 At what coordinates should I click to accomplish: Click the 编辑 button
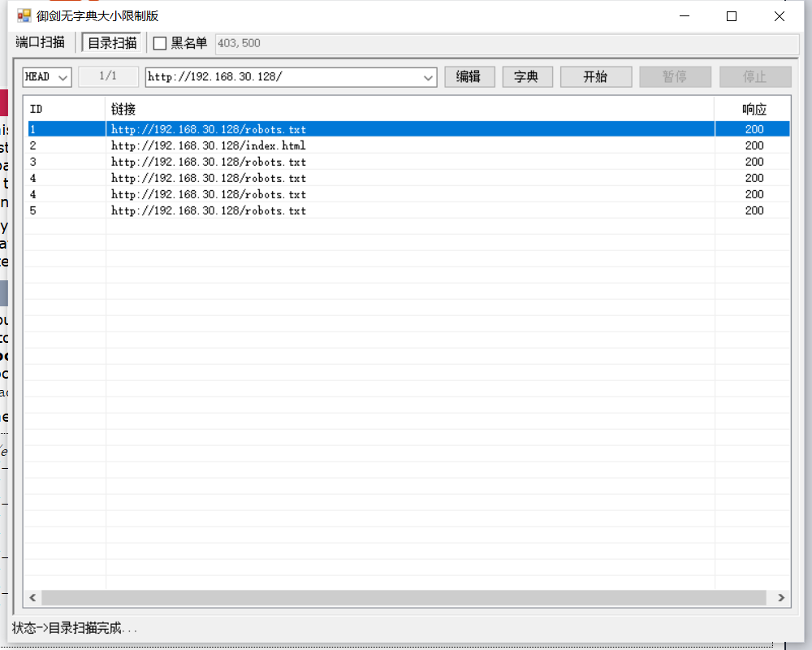[x=469, y=76]
